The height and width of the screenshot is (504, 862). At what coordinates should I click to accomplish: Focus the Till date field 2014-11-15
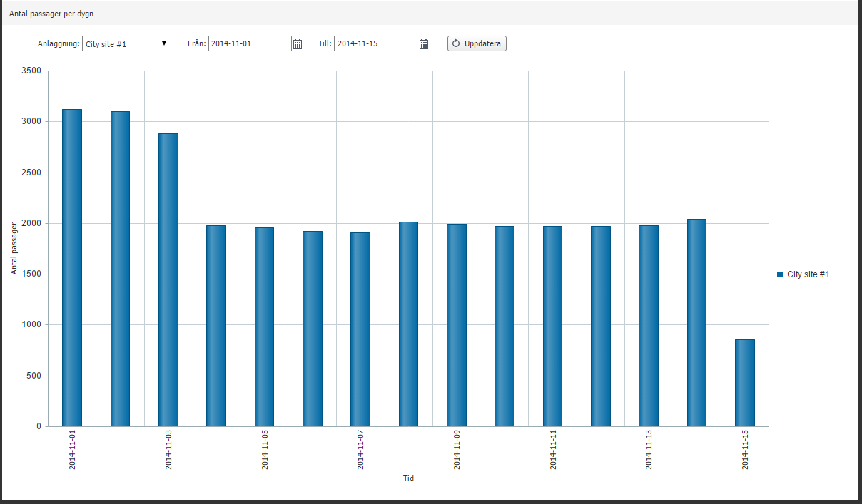375,43
